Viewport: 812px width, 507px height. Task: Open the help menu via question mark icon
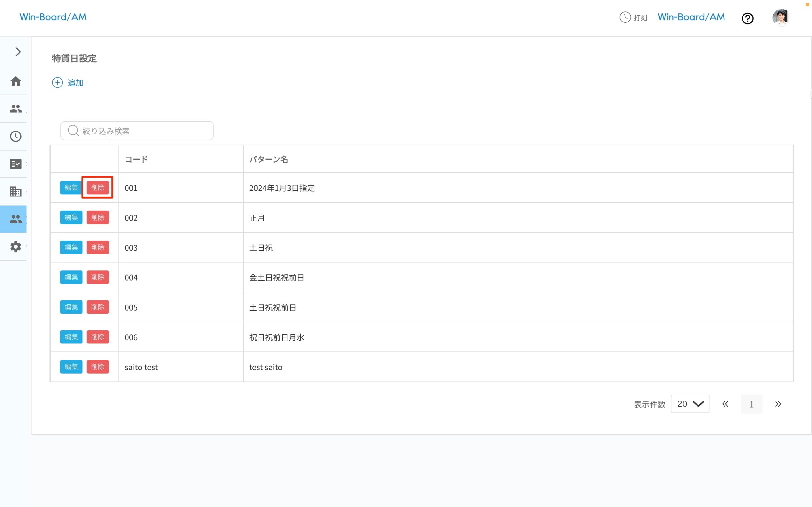click(x=748, y=18)
